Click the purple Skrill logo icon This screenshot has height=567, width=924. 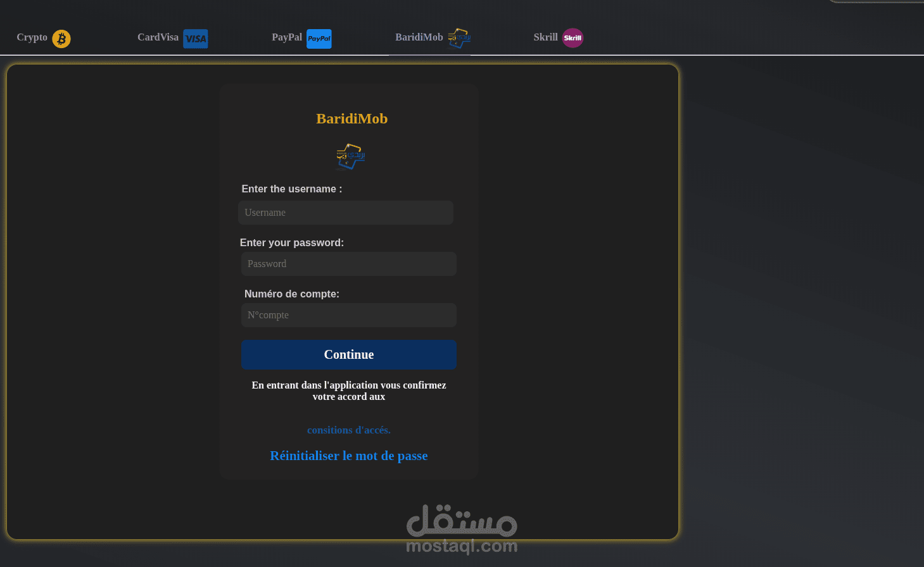[x=573, y=38]
